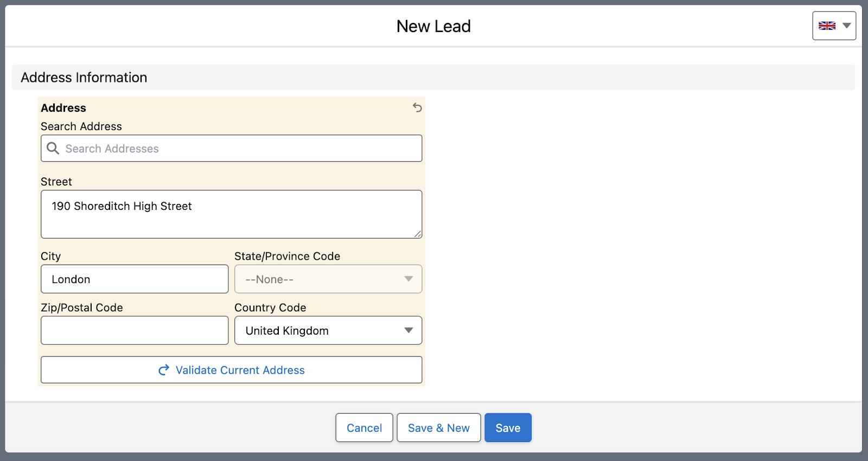868x461 pixels.
Task: Click the Address Information section header
Action: pos(84,78)
